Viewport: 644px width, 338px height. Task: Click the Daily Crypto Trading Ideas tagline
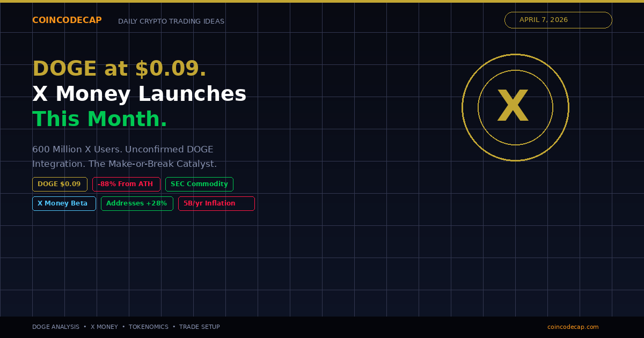click(171, 21)
